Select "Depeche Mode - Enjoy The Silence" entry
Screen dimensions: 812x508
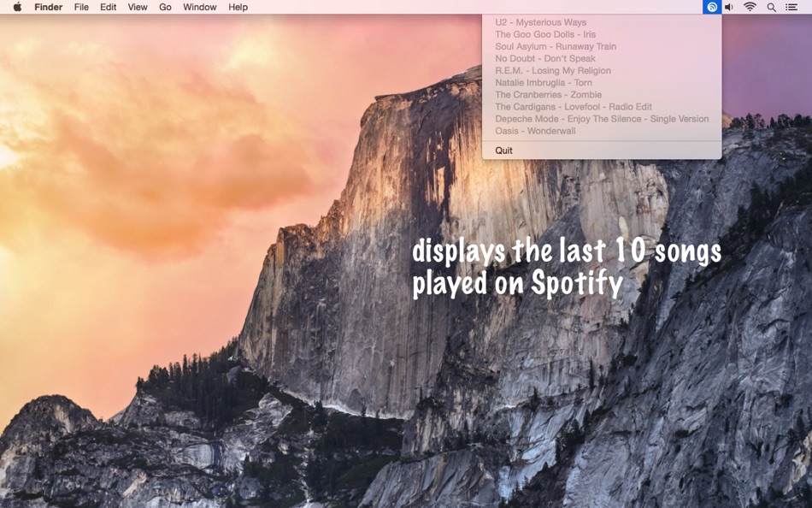tap(602, 119)
